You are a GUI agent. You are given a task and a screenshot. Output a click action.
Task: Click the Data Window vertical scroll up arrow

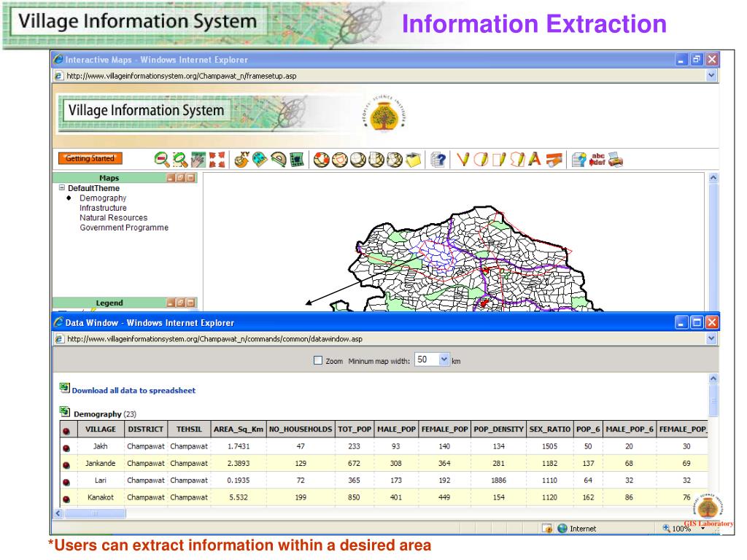pyautogui.click(x=713, y=378)
